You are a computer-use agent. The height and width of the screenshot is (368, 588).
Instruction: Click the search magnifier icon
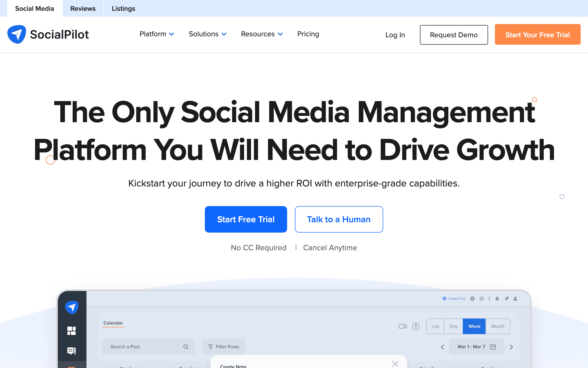click(x=186, y=347)
